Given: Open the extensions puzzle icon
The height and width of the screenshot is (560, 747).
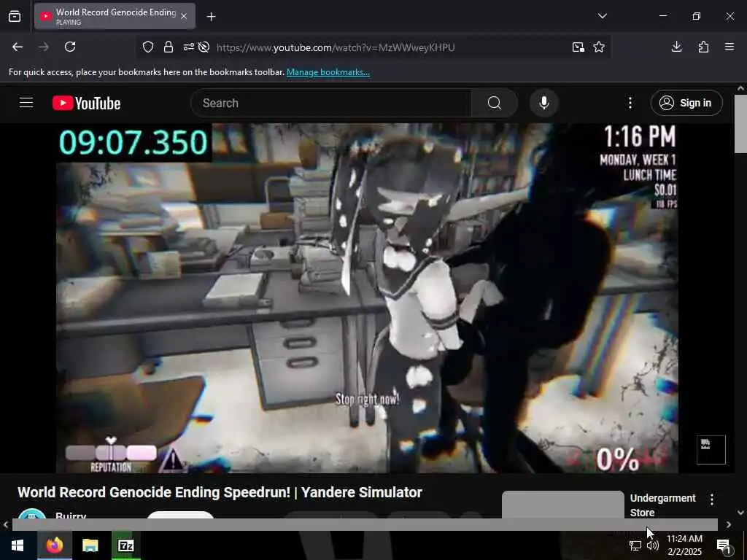Looking at the screenshot, I should click(703, 47).
